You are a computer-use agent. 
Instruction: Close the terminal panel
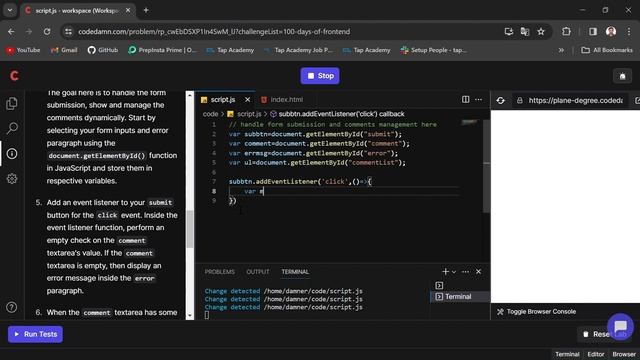pos(478,271)
